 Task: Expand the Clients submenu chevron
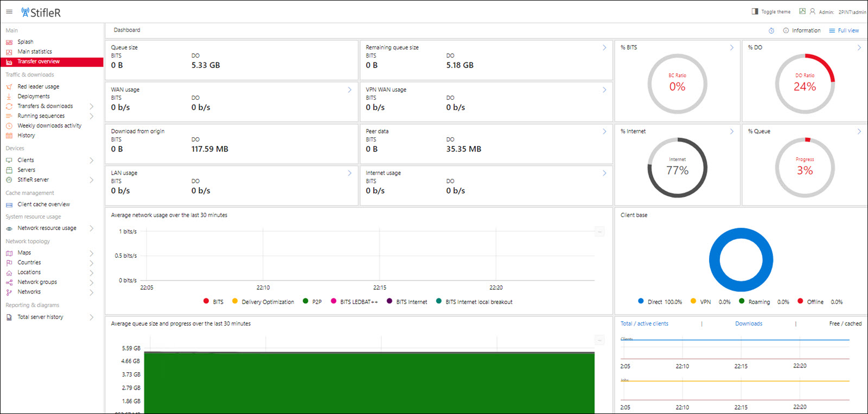click(x=91, y=160)
